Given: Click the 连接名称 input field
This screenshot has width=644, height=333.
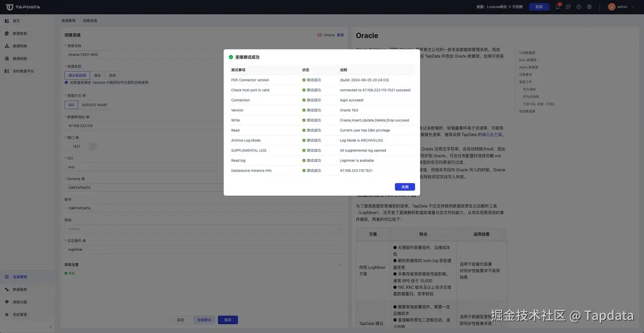Looking at the screenshot, I should 204,54.
